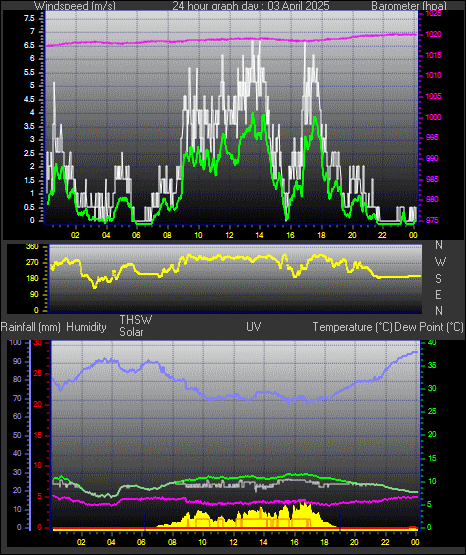Click the 18 hour marker on wind graph
The height and width of the screenshot is (555, 466).
coord(321,235)
